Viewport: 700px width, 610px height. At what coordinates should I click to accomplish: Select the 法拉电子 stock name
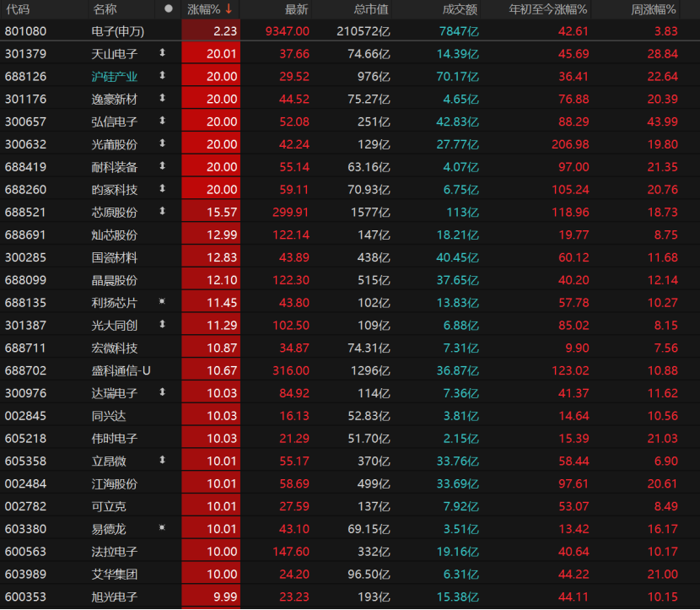(x=115, y=552)
